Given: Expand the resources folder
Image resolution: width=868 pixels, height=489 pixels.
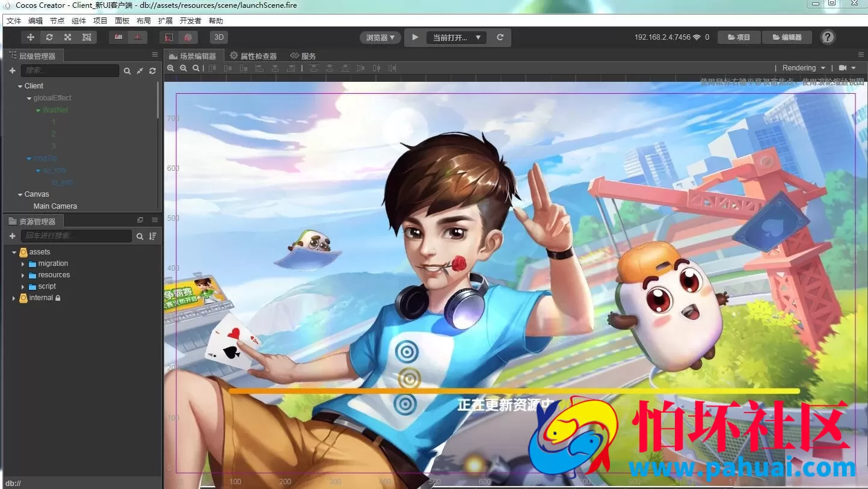Looking at the screenshot, I should 23,275.
